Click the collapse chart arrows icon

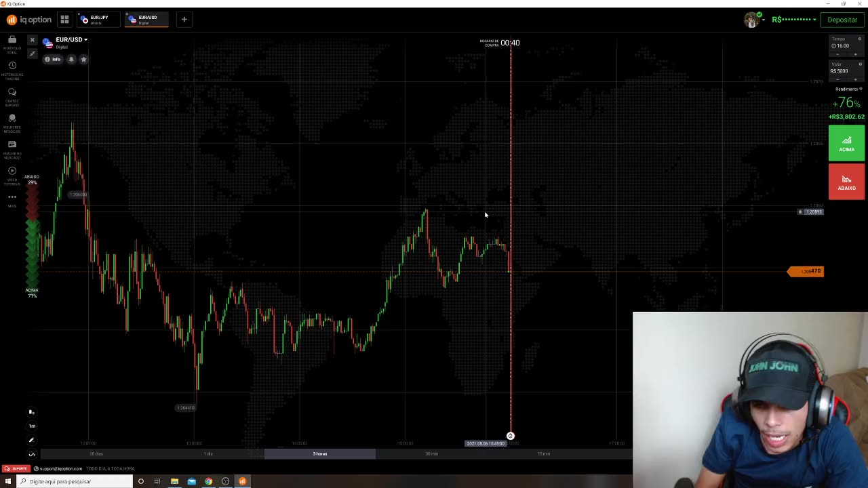[x=32, y=54]
